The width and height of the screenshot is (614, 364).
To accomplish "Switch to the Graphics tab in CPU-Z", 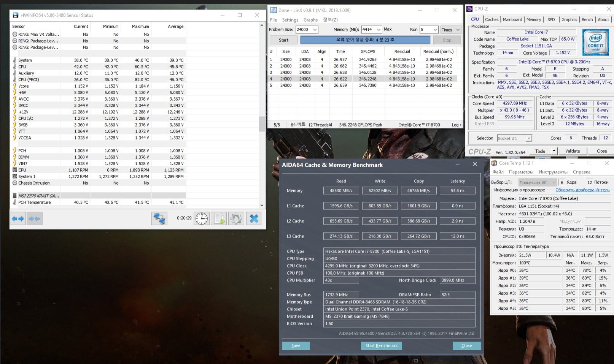I will click(x=569, y=19).
